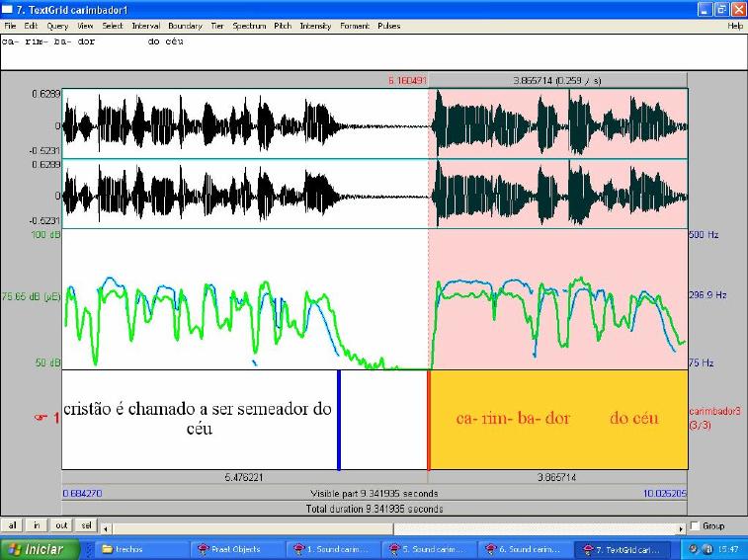
Task: Open the Query menu
Action: click(57, 26)
